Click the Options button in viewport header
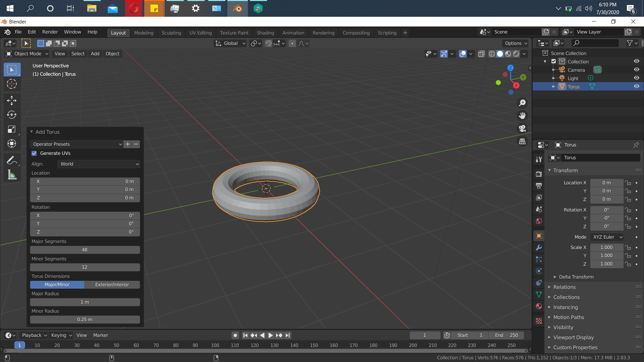Image resolution: width=644 pixels, height=362 pixels. [x=515, y=43]
